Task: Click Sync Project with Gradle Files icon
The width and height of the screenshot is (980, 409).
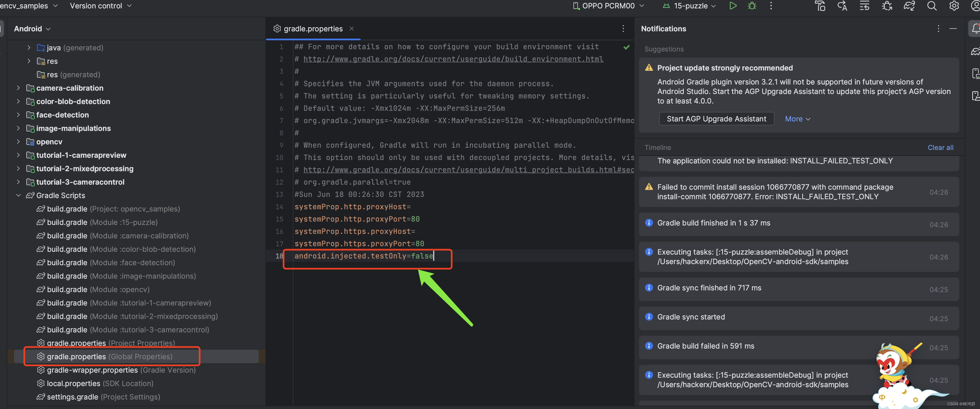Action: click(x=909, y=6)
